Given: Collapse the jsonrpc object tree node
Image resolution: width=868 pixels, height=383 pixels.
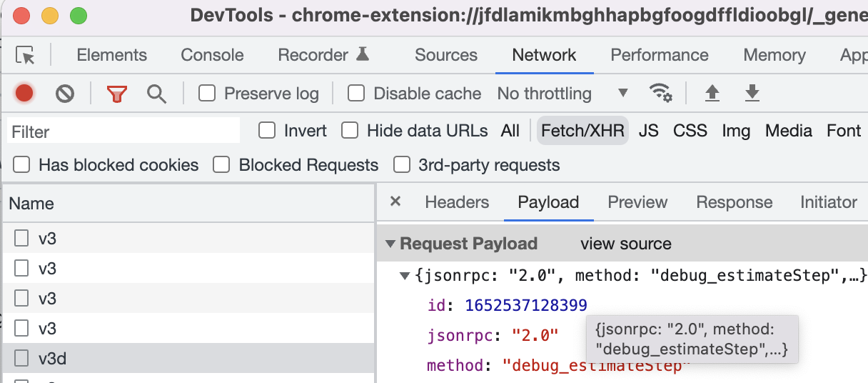Looking at the screenshot, I should click(x=405, y=275).
